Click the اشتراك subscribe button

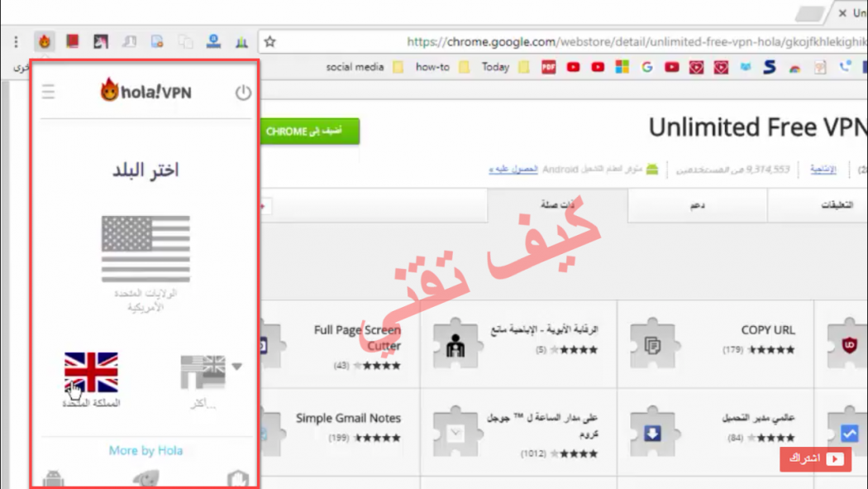tap(815, 458)
